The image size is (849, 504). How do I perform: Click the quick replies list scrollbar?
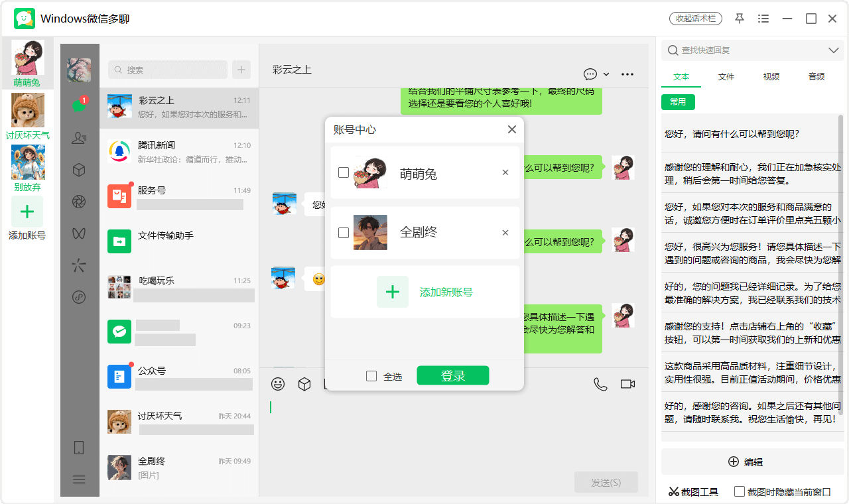pyautogui.click(x=841, y=265)
